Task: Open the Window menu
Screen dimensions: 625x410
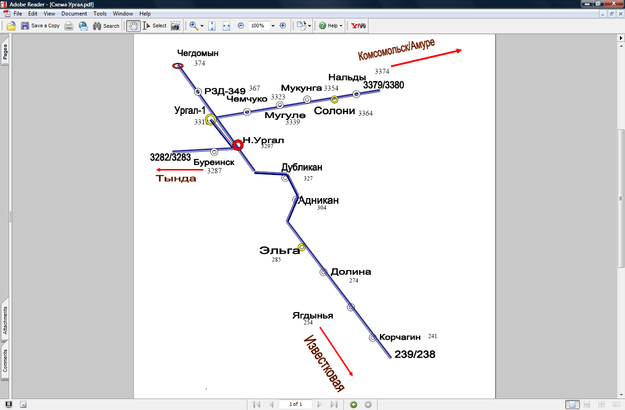Action: point(123,14)
